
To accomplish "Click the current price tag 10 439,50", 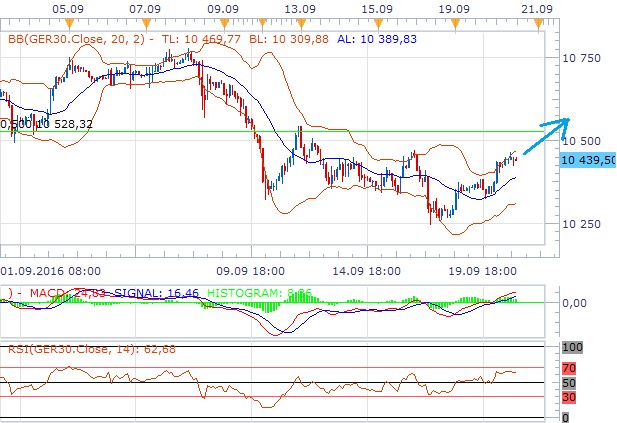I will click(x=589, y=160).
